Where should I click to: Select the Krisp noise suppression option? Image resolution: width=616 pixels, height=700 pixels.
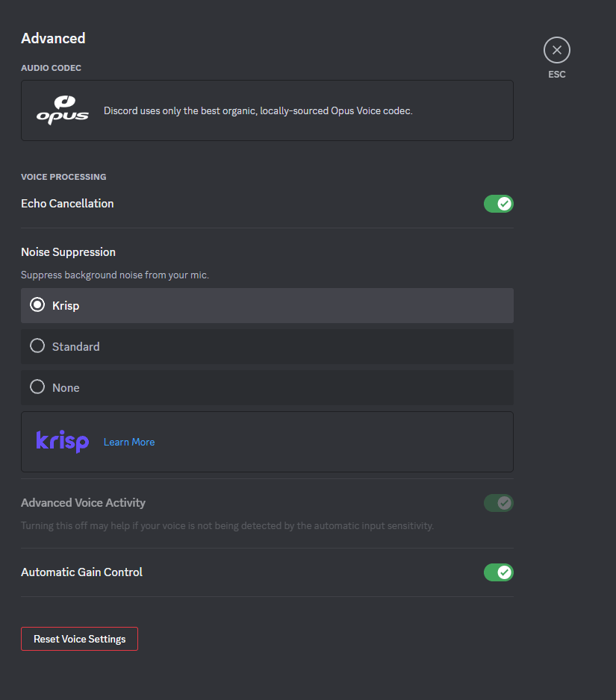tap(267, 305)
